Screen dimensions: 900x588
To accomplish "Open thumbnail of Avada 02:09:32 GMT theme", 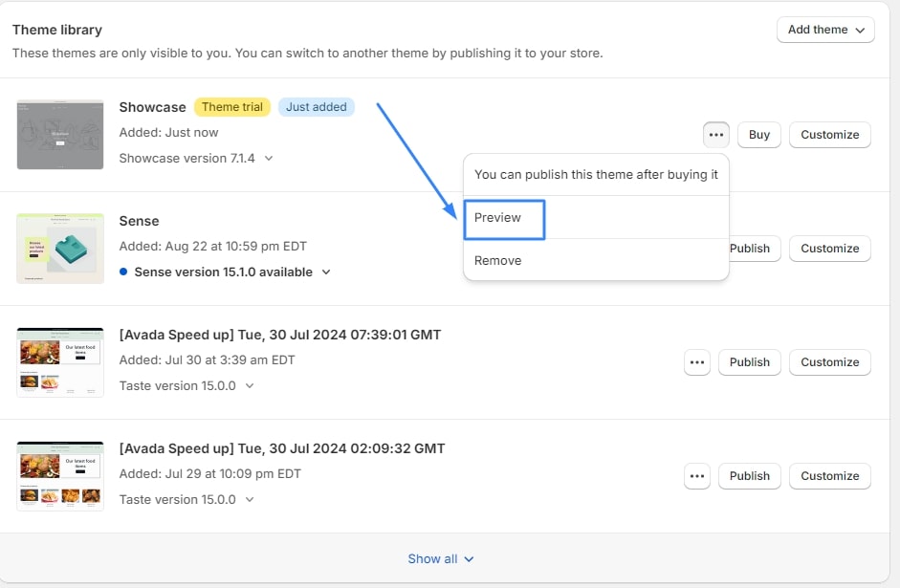I will tap(60, 476).
